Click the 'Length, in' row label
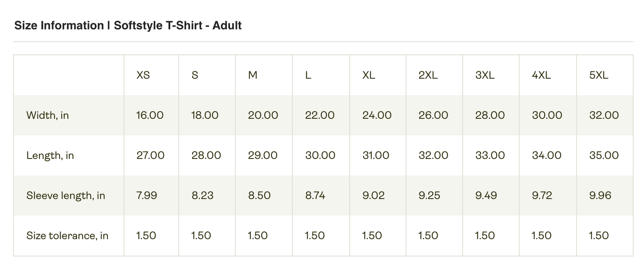 click(x=50, y=155)
